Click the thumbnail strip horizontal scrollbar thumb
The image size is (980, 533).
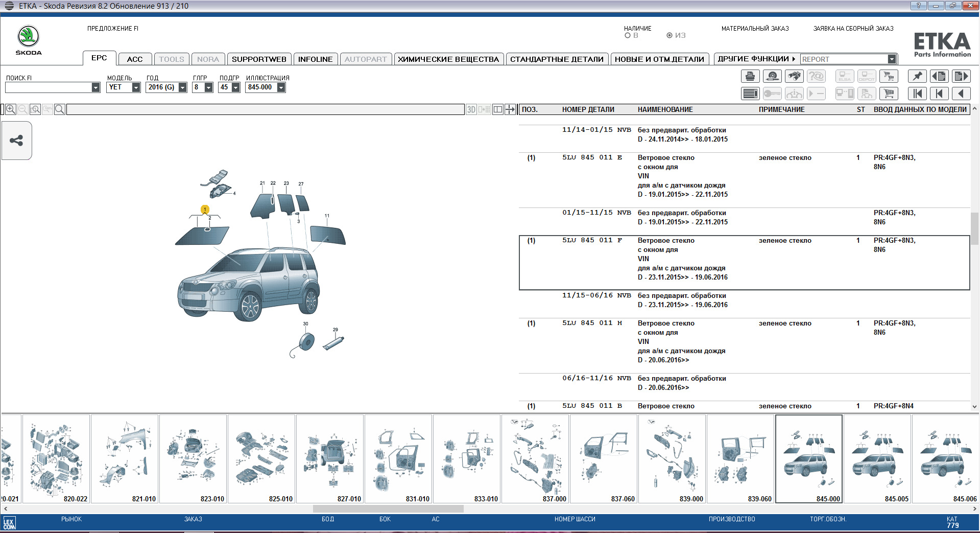pos(388,509)
